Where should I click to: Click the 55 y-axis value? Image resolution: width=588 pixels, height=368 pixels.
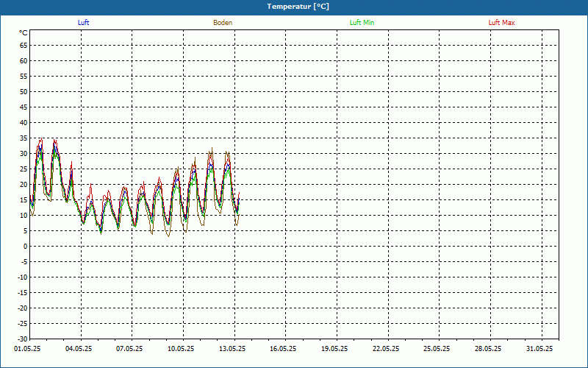[x=24, y=77]
